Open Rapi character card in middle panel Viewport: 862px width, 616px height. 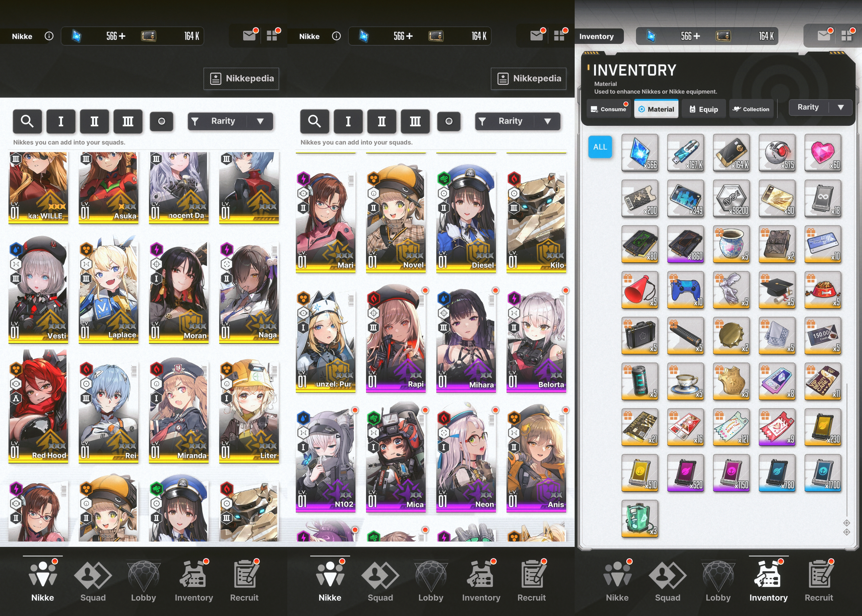(396, 339)
